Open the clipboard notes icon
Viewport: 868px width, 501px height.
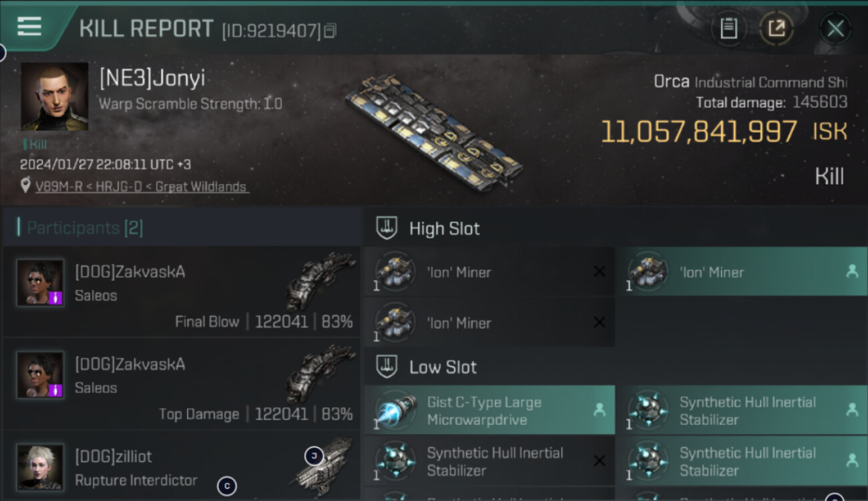(728, 28)
